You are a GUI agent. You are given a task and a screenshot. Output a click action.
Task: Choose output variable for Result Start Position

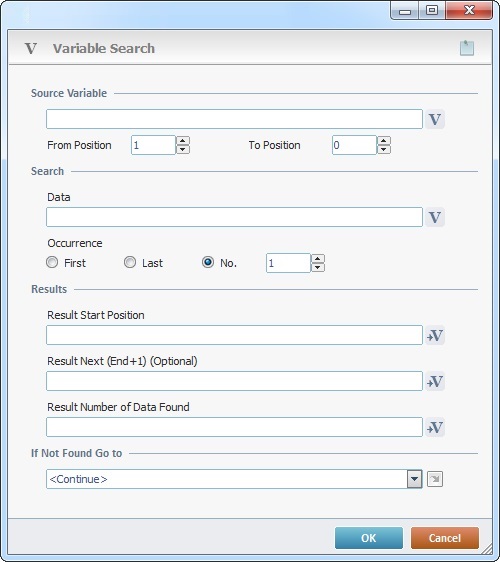point(435,335)
